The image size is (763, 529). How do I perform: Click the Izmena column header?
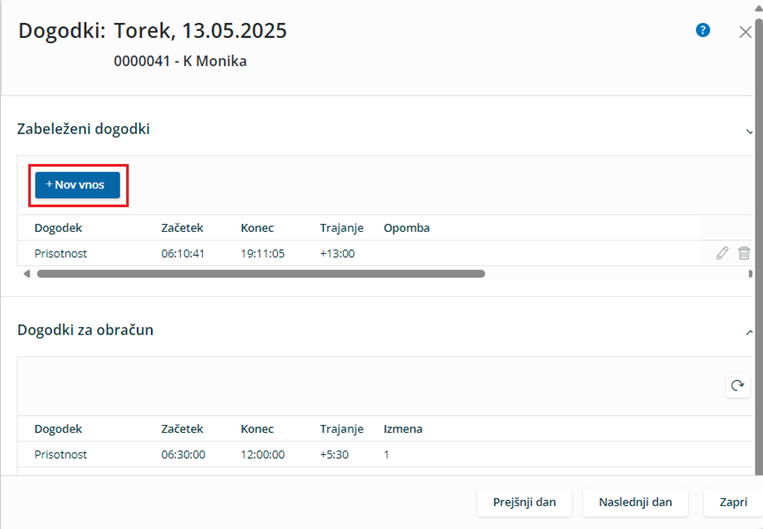click(x=403, y=429)
